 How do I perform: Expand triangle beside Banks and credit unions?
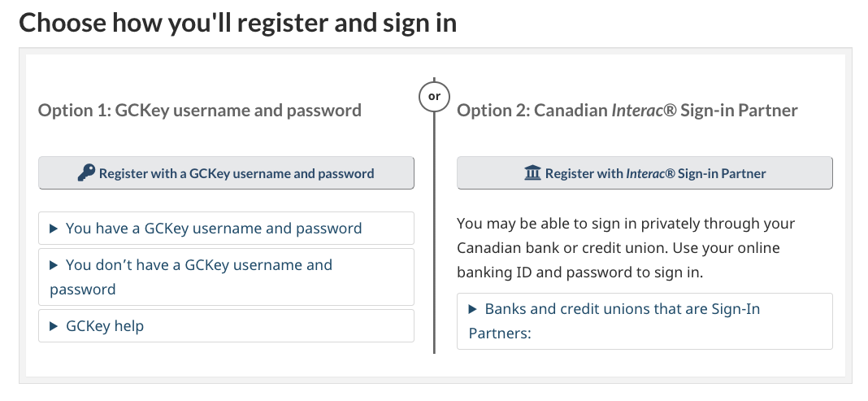pos(472,309)
